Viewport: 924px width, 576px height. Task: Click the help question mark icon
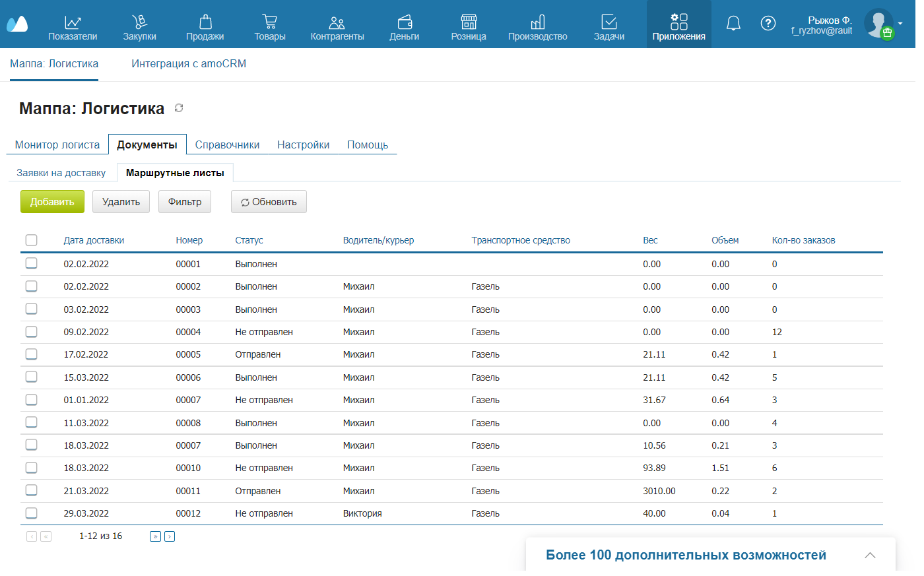tap(768, 24)
